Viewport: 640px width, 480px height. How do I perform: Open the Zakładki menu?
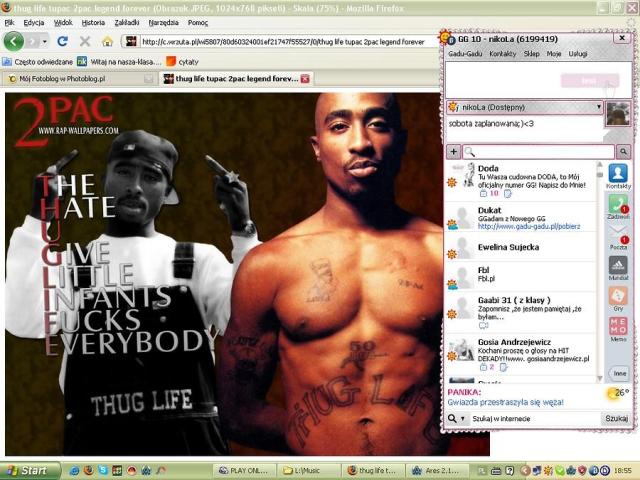127,23
